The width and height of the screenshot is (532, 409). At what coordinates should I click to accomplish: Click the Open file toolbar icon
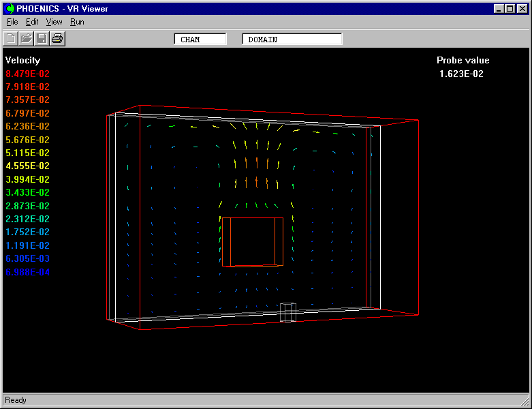click(x=26, y=39)
